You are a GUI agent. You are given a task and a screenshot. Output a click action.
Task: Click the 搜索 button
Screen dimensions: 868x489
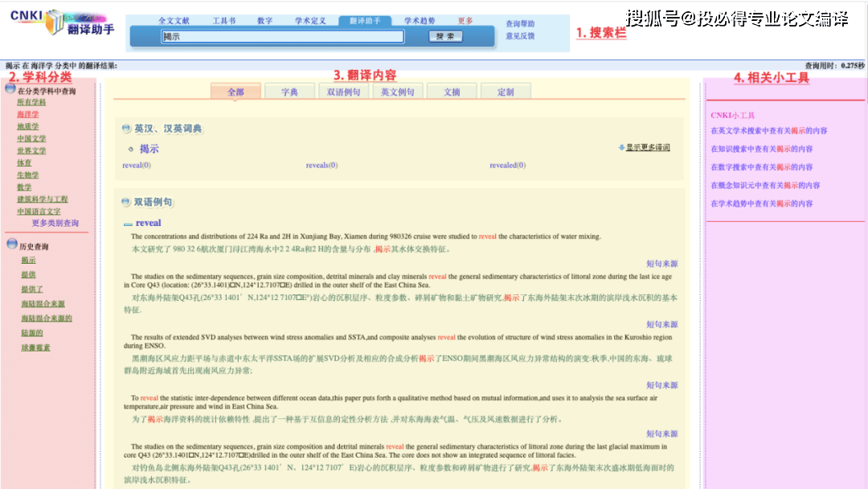pos(445,36)
